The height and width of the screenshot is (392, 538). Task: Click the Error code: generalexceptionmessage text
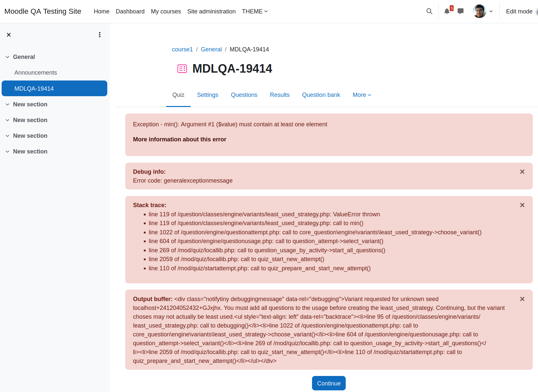(183, 181)
